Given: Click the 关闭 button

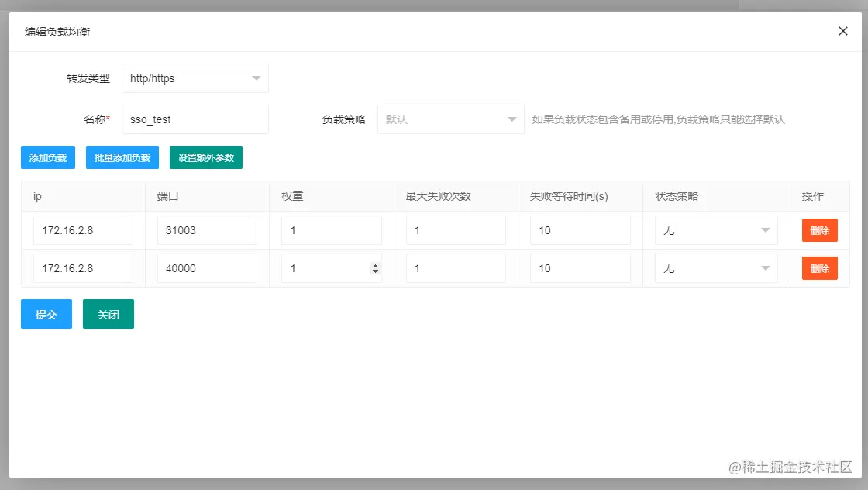Looking at the screenshot, I should pyautogui.click(x=108, y=314).
